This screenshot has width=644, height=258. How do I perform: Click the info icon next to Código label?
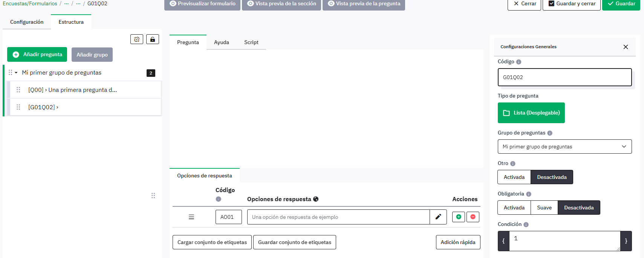tap(519, 62)
